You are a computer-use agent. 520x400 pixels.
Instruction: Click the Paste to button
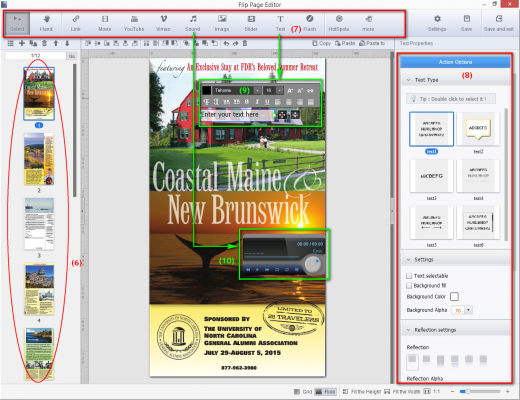[x=372, y=43]
